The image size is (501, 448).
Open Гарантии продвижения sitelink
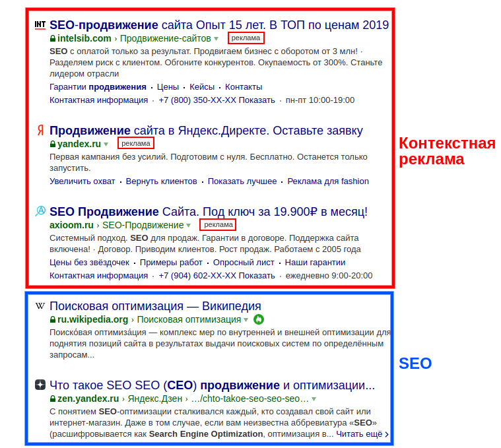coord(98,87)
